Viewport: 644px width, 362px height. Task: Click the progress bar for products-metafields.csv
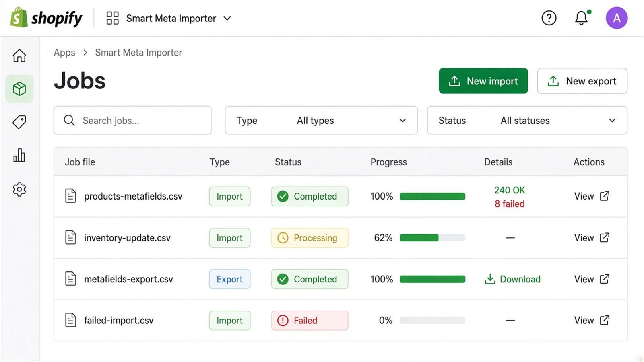point(432,196)
